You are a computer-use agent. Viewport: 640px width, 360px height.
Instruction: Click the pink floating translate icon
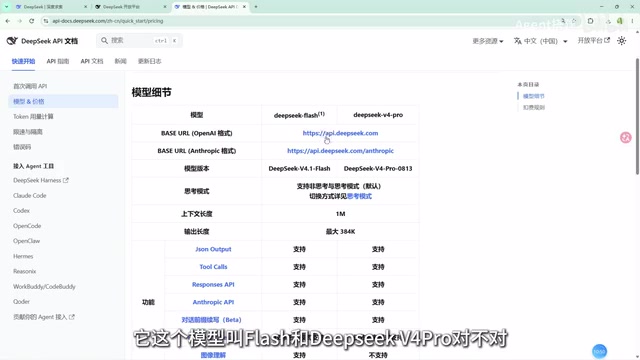coord(625,138)
